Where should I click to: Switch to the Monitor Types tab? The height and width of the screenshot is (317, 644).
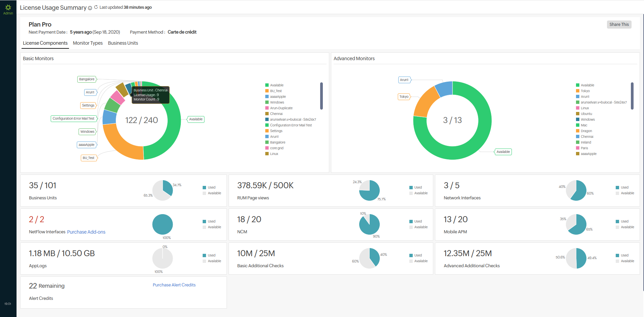(88, 43)
